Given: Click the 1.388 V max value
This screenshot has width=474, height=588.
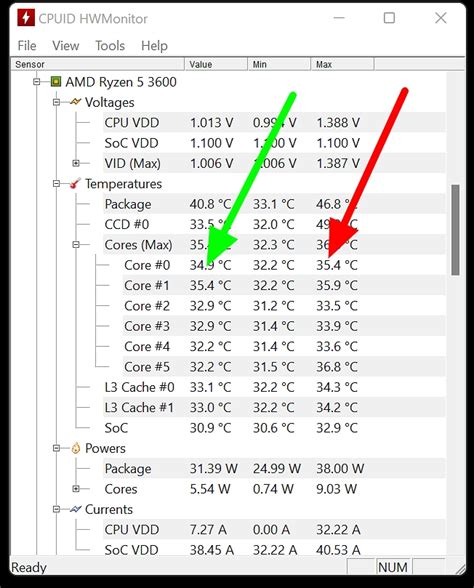Looking at the screenshot, I should point(338,122).
